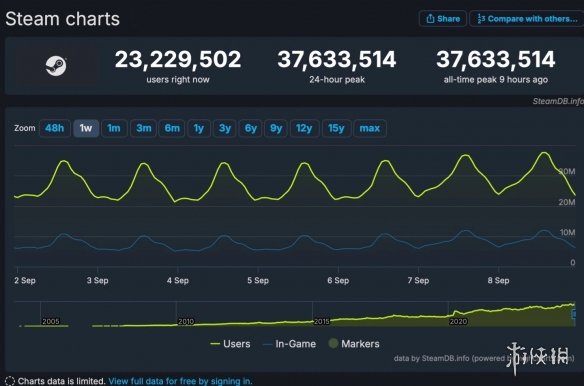Select the 6m zoom button
Image resolution: width=584 pixels, height=386 pixels.
click(172, 128)
